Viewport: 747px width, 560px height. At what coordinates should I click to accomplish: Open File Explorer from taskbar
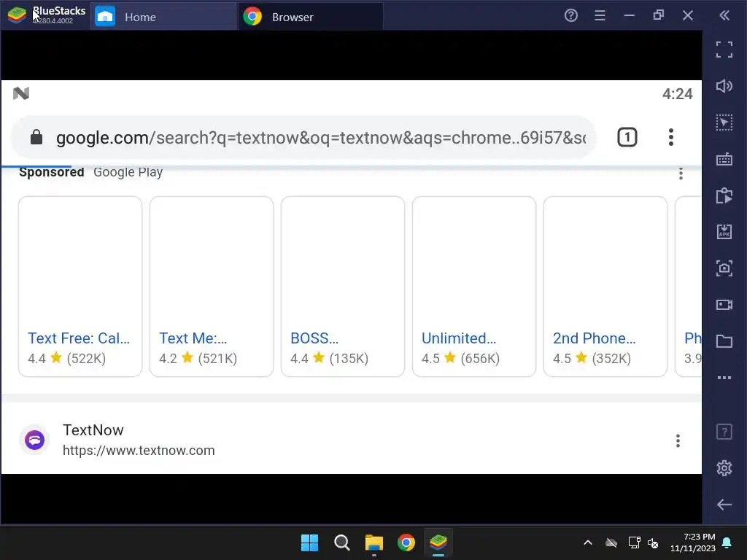coord(374,542)
